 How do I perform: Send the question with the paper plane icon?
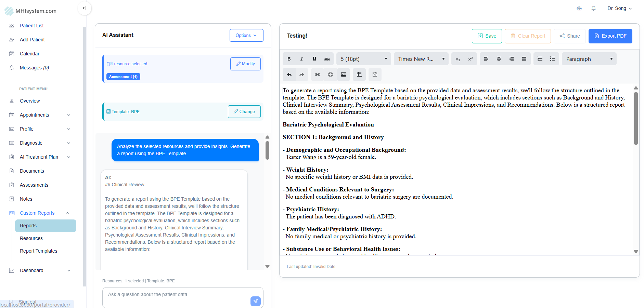[x=255, y=301]
